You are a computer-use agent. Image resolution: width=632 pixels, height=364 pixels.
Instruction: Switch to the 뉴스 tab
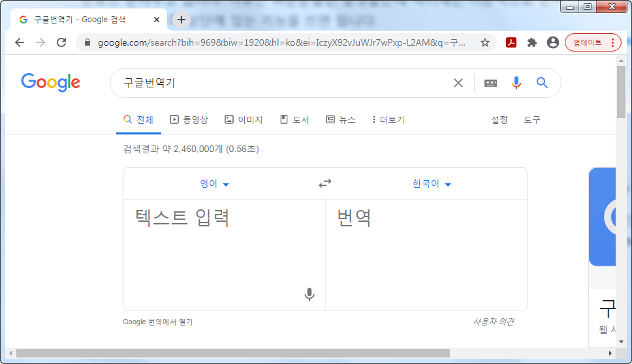pyautogui.click(x=341, y=119)
